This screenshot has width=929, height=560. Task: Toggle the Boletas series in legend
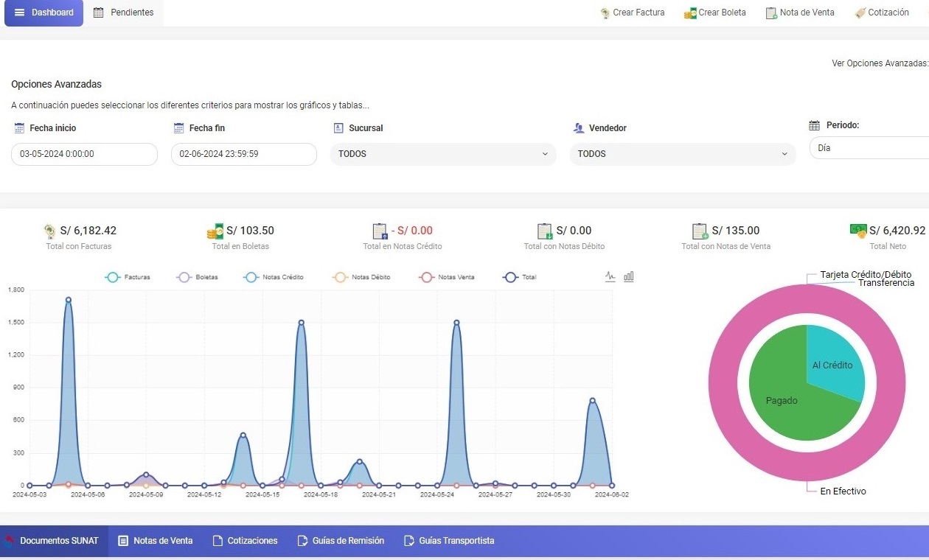pyautogui.click(x=198, y=277)
